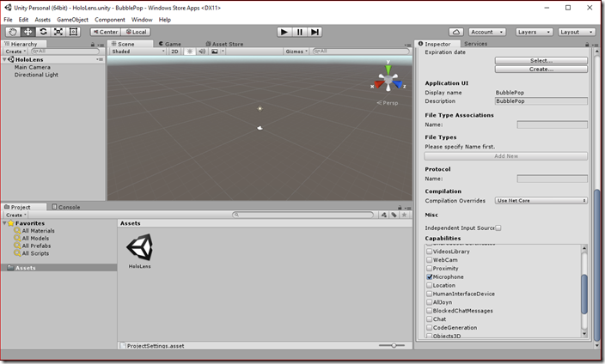Click the Project panel lock icon

400,208
